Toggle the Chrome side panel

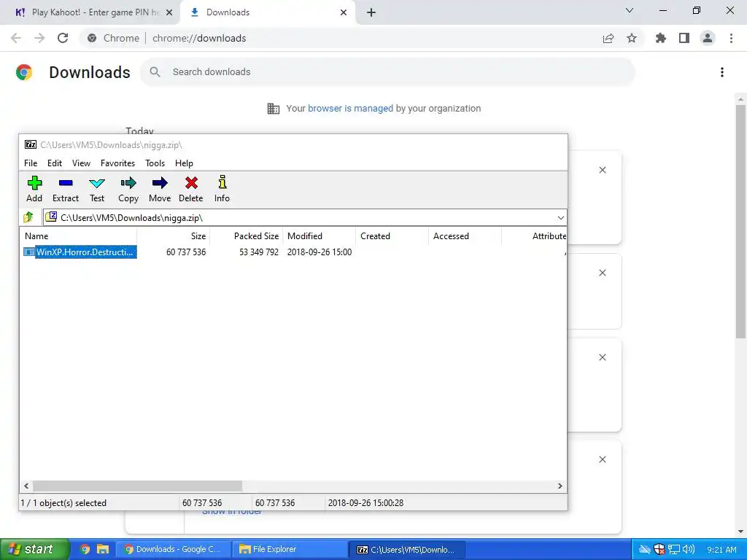tap(684, 38)
